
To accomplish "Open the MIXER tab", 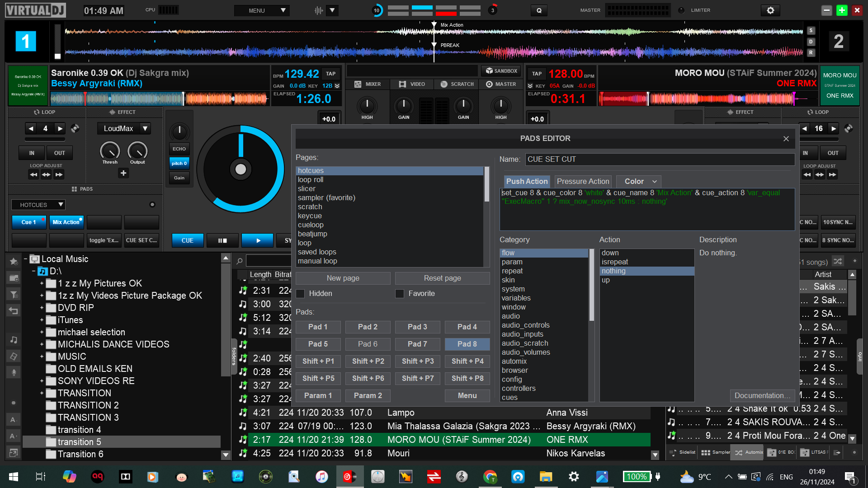I will (x=368, y=84).
